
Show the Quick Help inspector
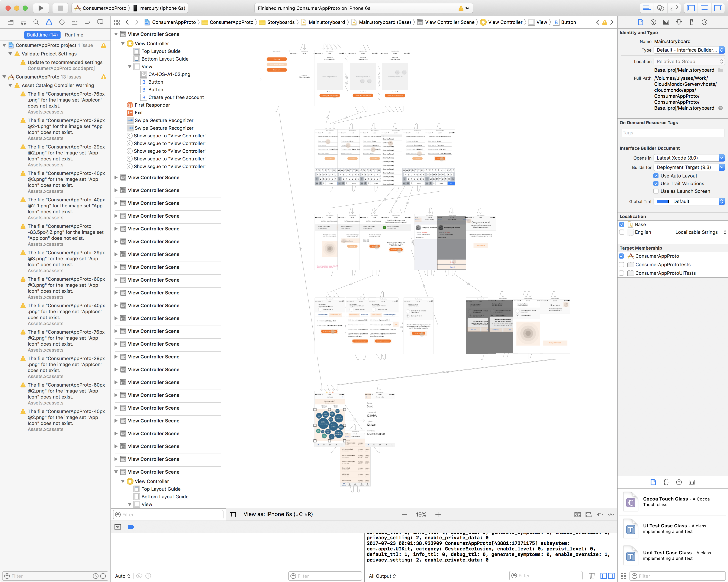point(653,22)
